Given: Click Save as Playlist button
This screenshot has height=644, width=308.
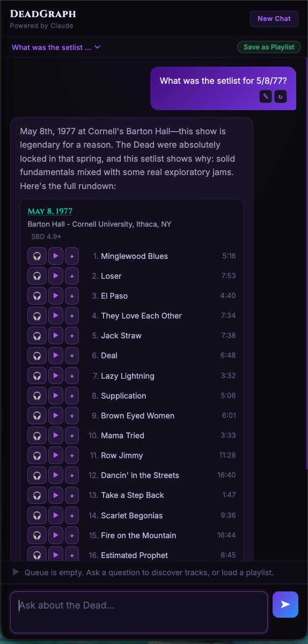Looking at the screenshot, I should pos(269,47).
